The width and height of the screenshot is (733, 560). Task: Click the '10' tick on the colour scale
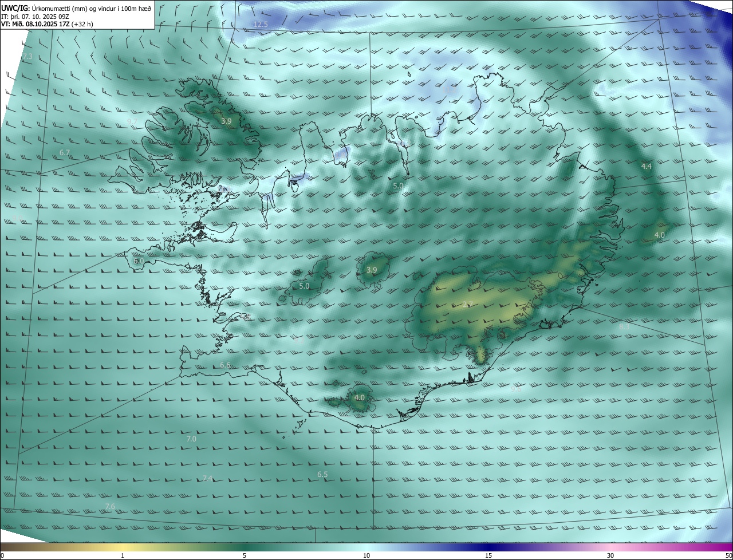click(366, 555)
